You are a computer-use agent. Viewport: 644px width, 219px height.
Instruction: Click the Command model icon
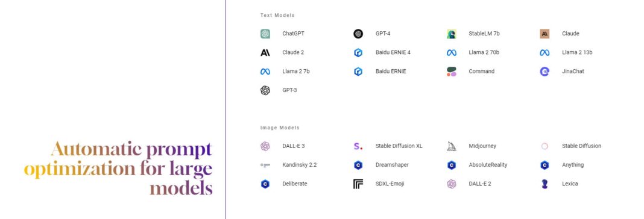click(452, 72)
